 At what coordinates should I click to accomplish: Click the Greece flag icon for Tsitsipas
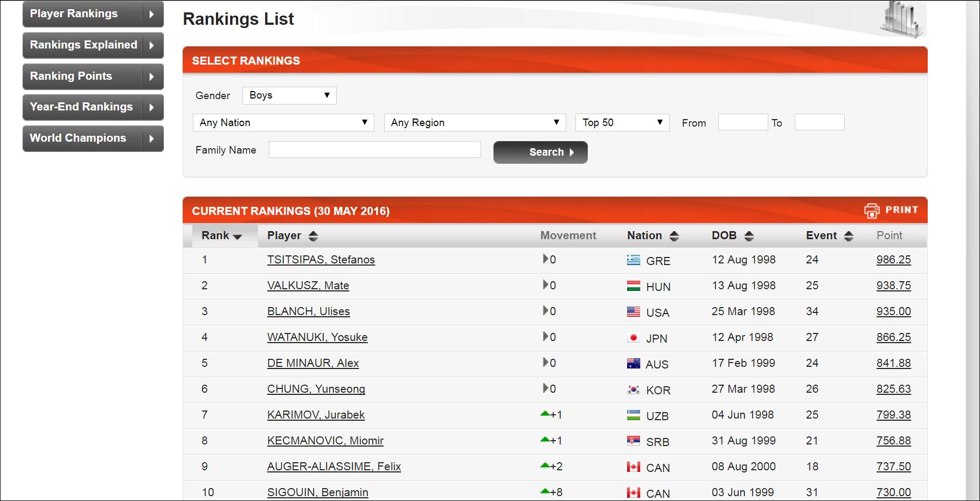(634, 260)
